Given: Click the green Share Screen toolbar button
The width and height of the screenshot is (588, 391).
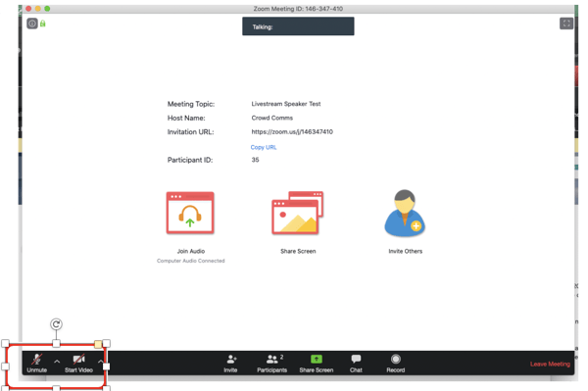Looking at the screenshot, I should pos(317,364).
